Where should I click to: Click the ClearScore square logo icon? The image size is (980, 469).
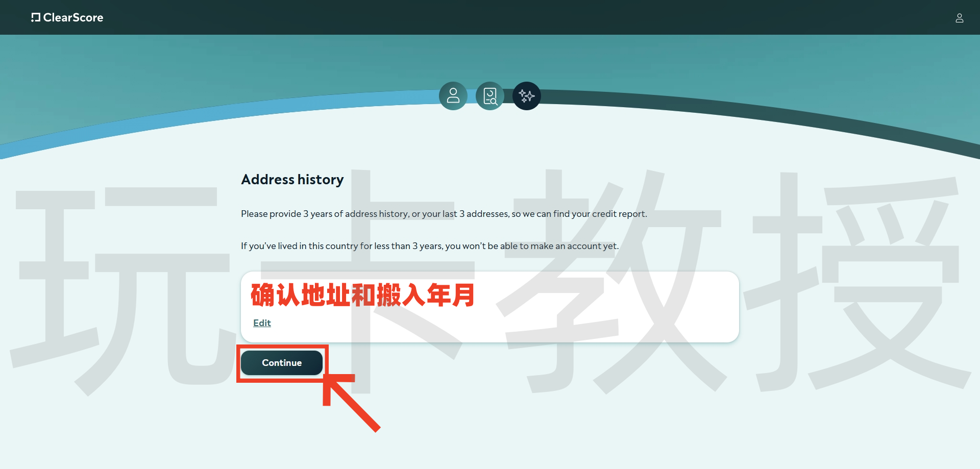[x=36, y=17]
